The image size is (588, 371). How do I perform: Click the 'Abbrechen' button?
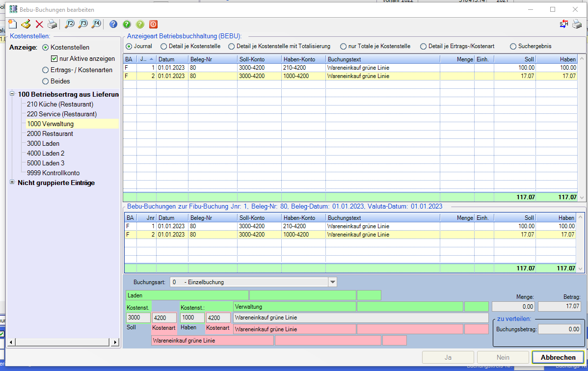pos(558,357)
